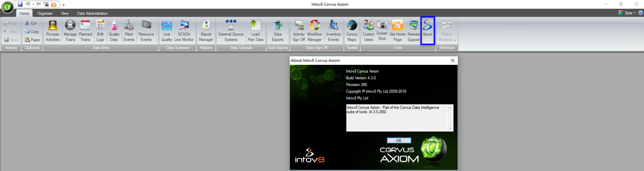Open Plant Events

point(129,31)
